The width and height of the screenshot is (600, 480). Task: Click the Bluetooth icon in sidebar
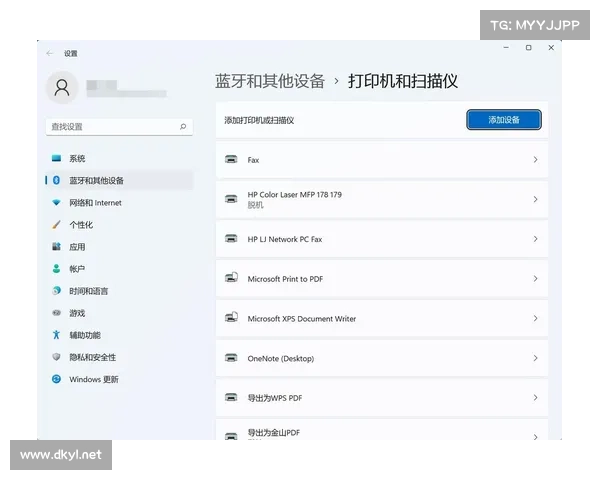tap(56, 180)
